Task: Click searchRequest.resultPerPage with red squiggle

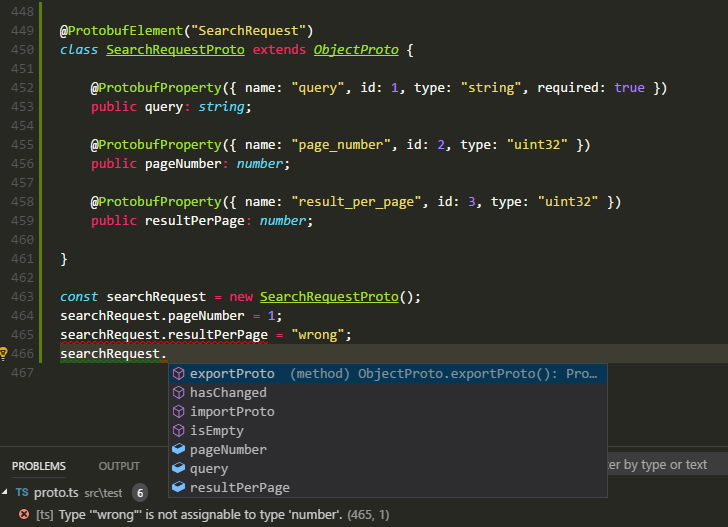Action: point(164,335)
